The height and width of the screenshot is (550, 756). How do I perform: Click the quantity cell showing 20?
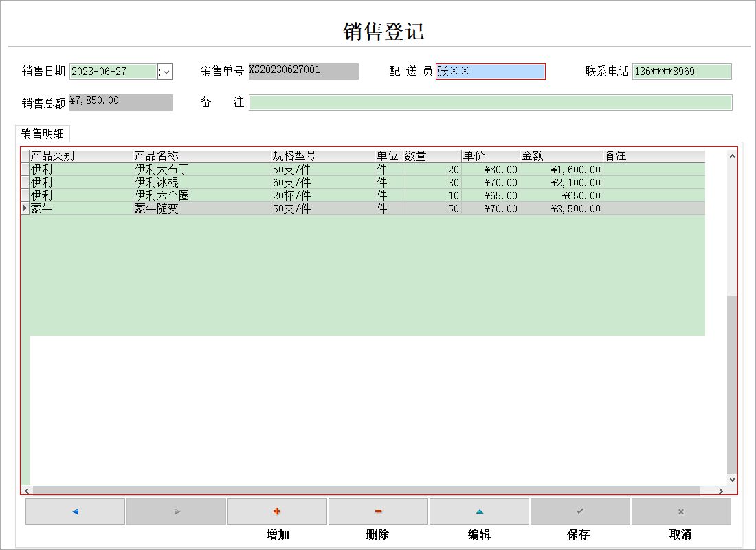point(432,169)
